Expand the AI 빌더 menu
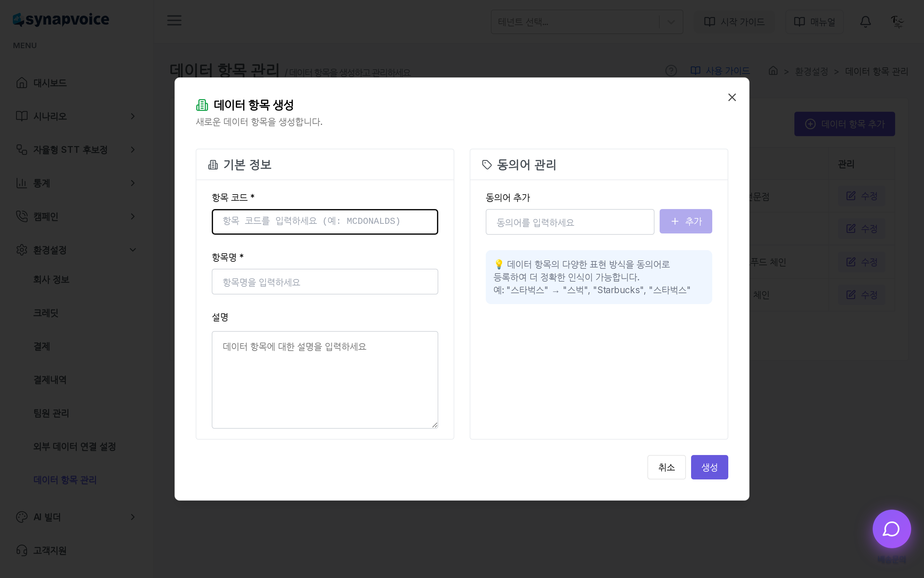This screenshot has width=924, height=578. coord(76,517)
